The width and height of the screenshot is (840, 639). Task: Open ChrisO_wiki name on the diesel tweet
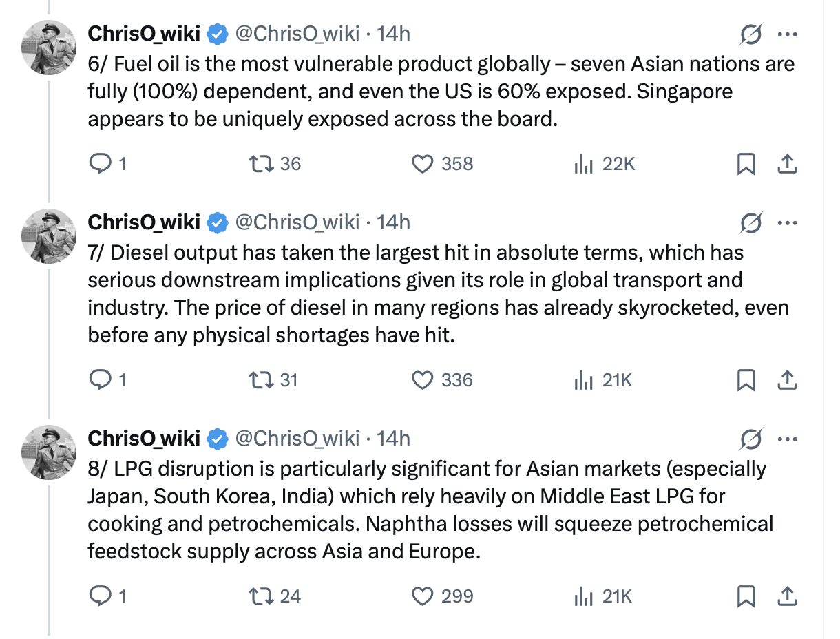tap(143, 222)
